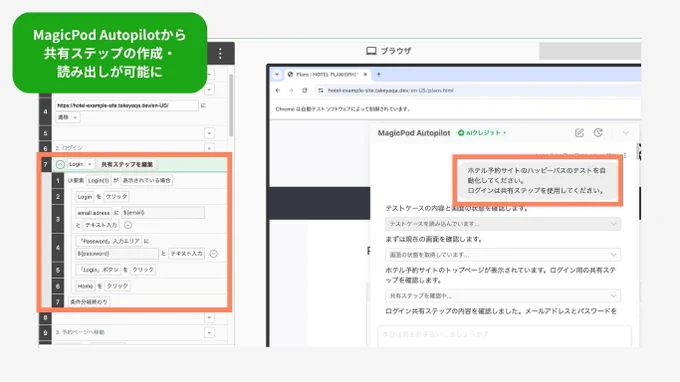This screenshot has width=680, height=382.
Task: Click the Login element in substep 2
Action: (85, 196)
